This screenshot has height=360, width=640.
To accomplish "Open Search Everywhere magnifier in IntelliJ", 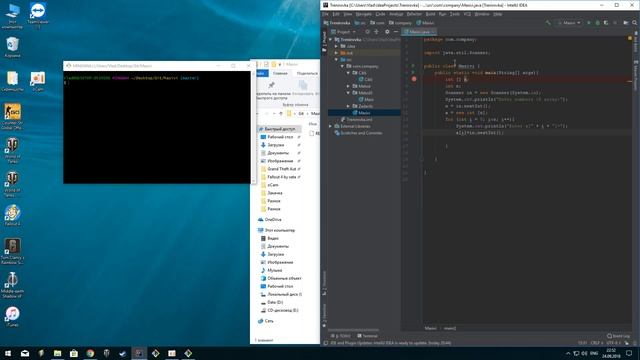I will [635, 23].
